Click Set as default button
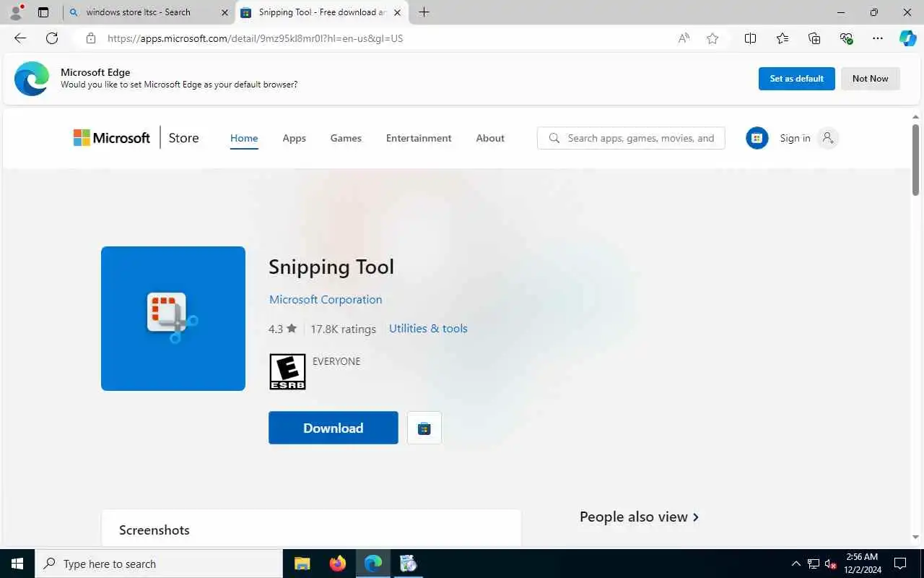This screenshot has height=578, width=924. click(797, 79)
